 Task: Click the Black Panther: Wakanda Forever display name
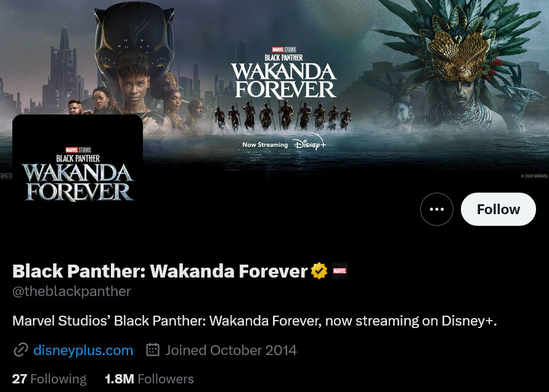tap(160, 271)
